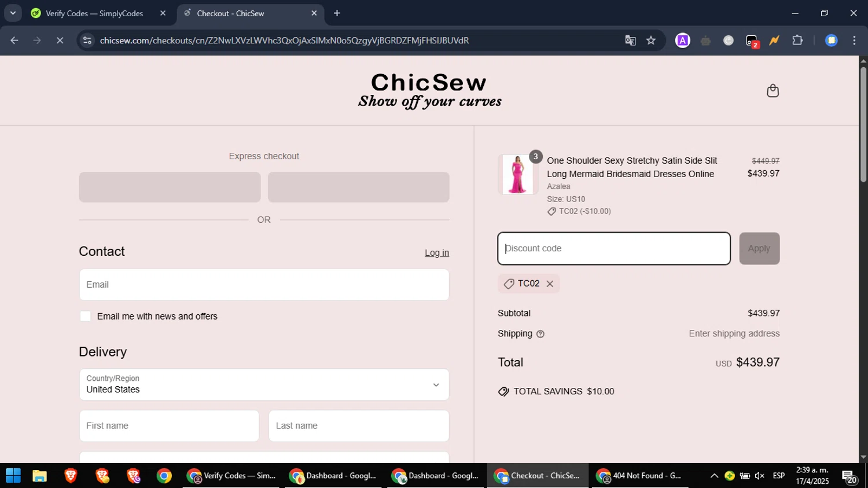This screenshot has width=868, height=488.
Task: Open the purple A extension icon
Action: pyautogui.click(x=683, y=41)
